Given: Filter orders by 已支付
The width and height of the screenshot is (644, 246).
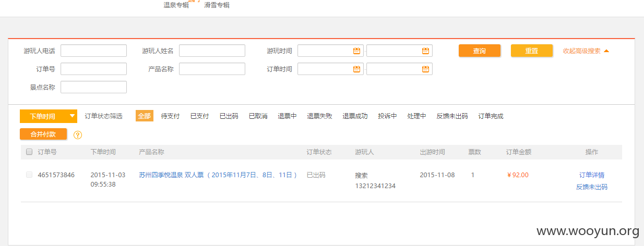Looking at the screenshot, I should tap(199, 116).
